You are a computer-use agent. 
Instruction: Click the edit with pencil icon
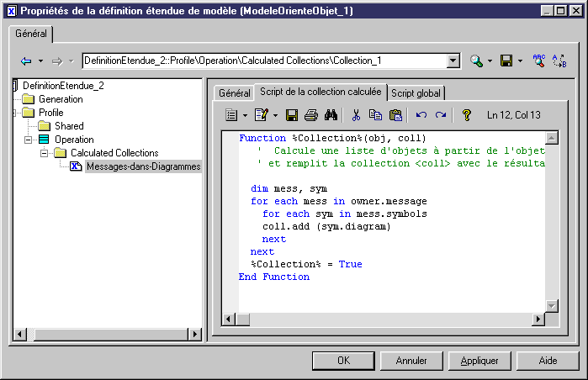[x=262, y=115]
